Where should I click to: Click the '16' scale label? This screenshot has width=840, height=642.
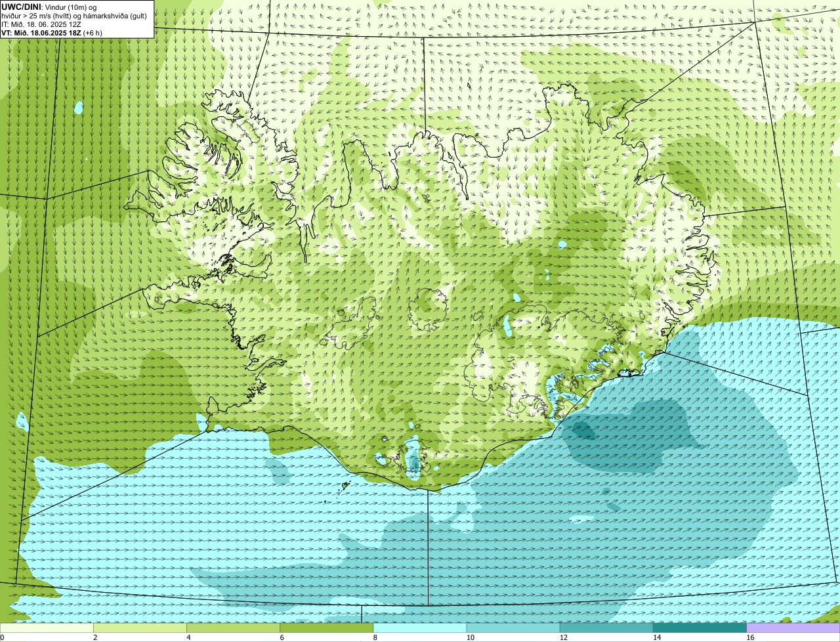tap(751, 637)
